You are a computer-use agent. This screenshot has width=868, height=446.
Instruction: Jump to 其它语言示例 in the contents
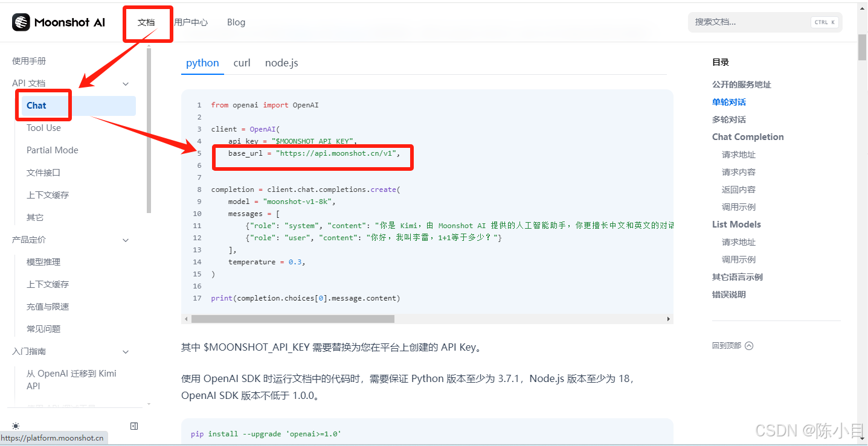[x=738, y=277]
